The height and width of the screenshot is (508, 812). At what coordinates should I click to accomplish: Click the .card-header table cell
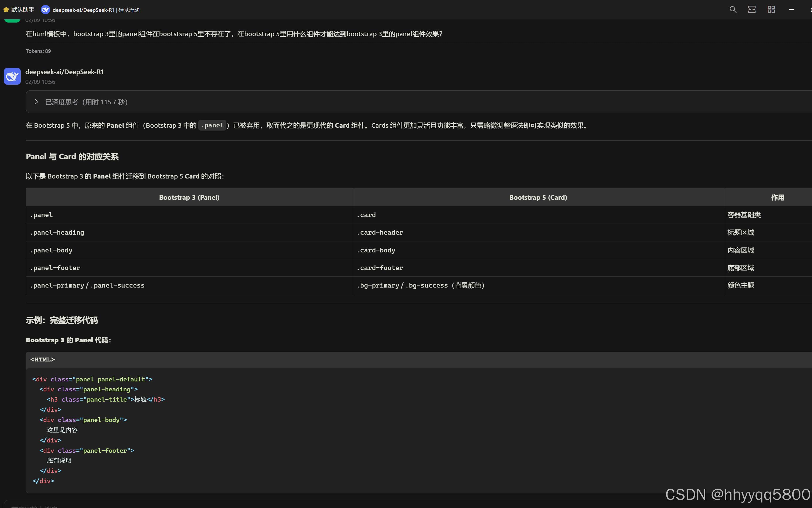380,233
